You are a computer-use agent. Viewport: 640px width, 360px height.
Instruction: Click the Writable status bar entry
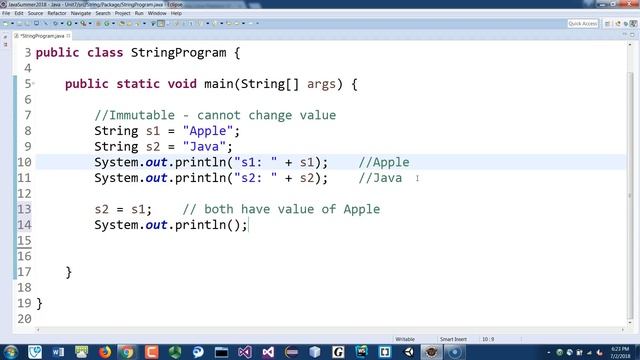coord(405,339)
